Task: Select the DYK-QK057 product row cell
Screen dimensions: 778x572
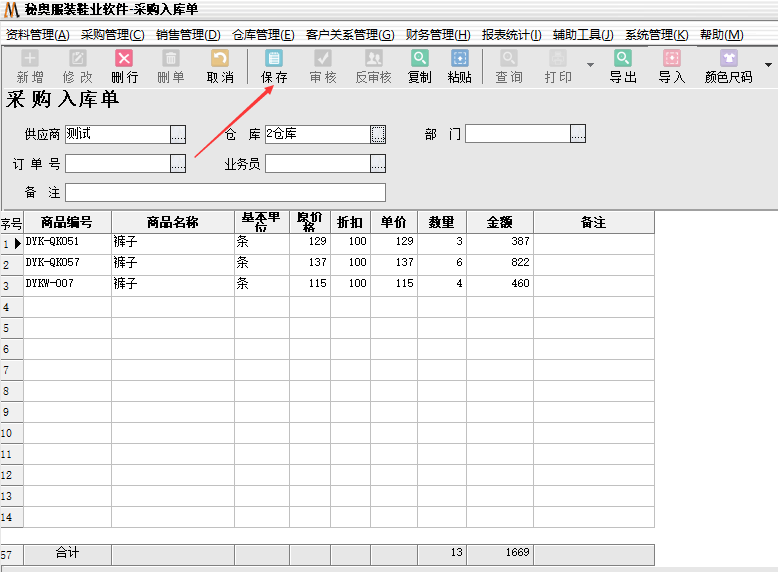Action: [x=67, y=263]
